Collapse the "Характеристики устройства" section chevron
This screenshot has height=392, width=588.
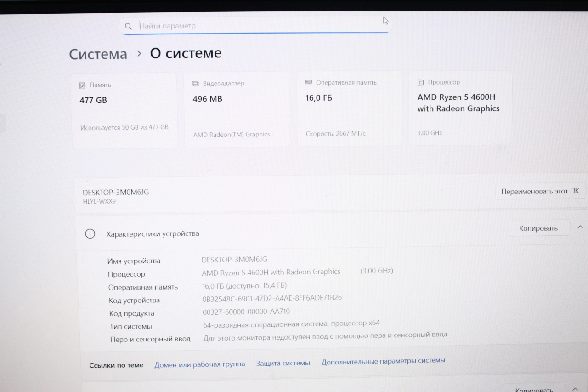pyautogui.click(x=580, y=227)
